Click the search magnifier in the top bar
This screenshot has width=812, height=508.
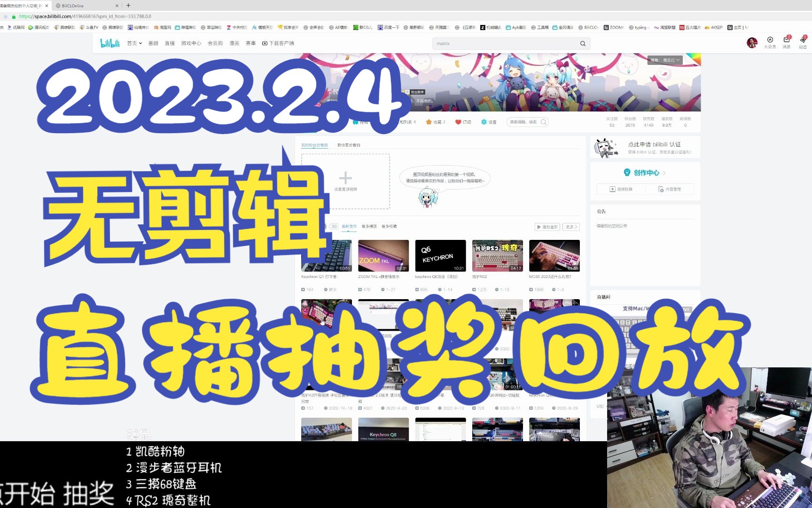pyautogui.click(x=583, y=44)
